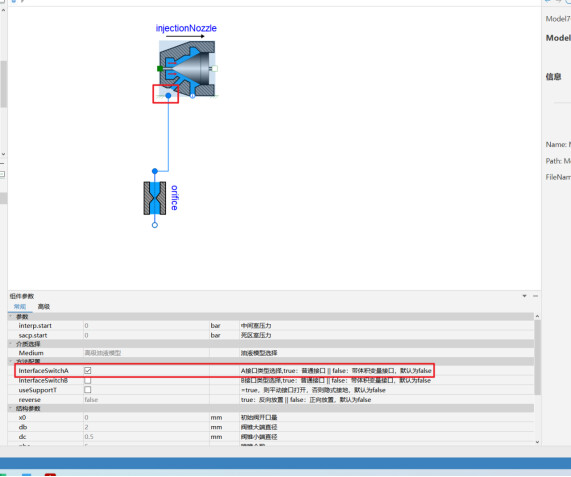This screenshot has height=477, width=571.
Task: Select the blue connection line between components
Action: (168, 135)
